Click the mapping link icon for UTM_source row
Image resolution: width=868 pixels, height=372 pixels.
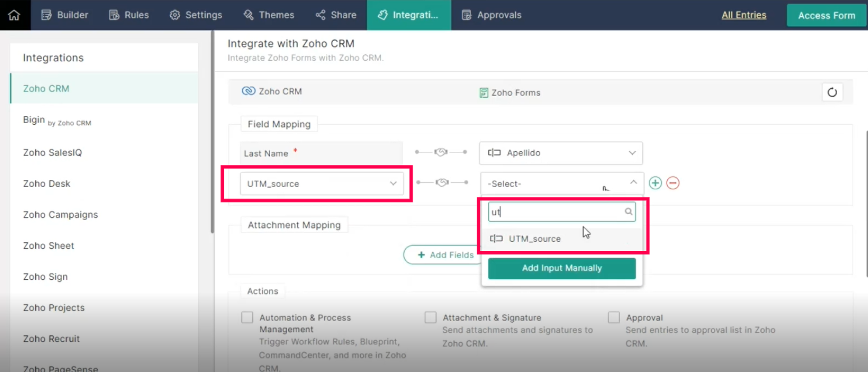[442, 183]
